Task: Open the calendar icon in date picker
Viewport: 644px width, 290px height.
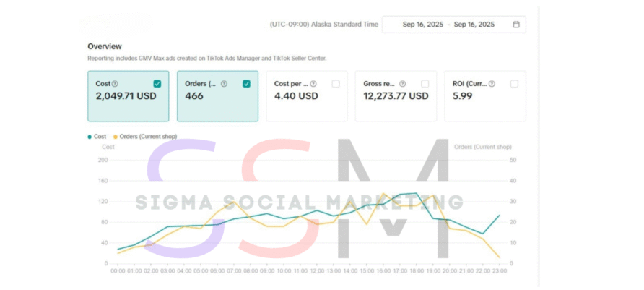Action: click(x=516, y=25)
